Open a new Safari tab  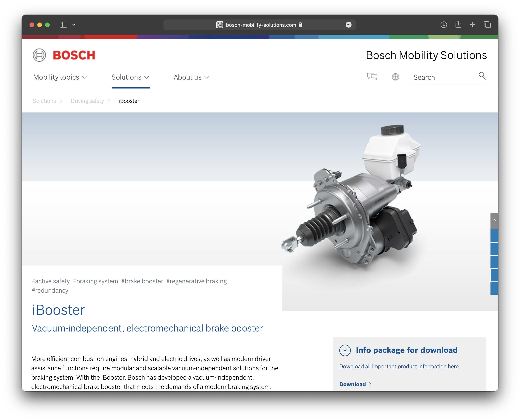click(x=472, y=25)
